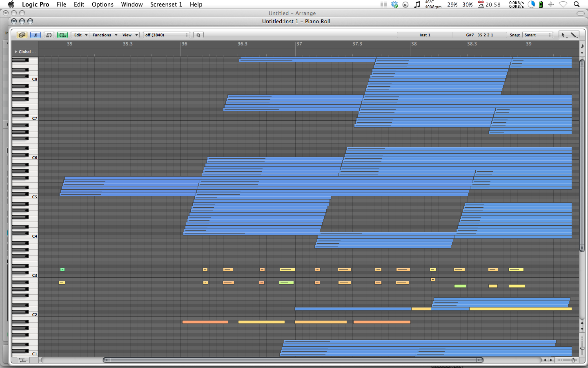Toggle the green MIDI Out button
588x368 pixels.
pos(62,35)
